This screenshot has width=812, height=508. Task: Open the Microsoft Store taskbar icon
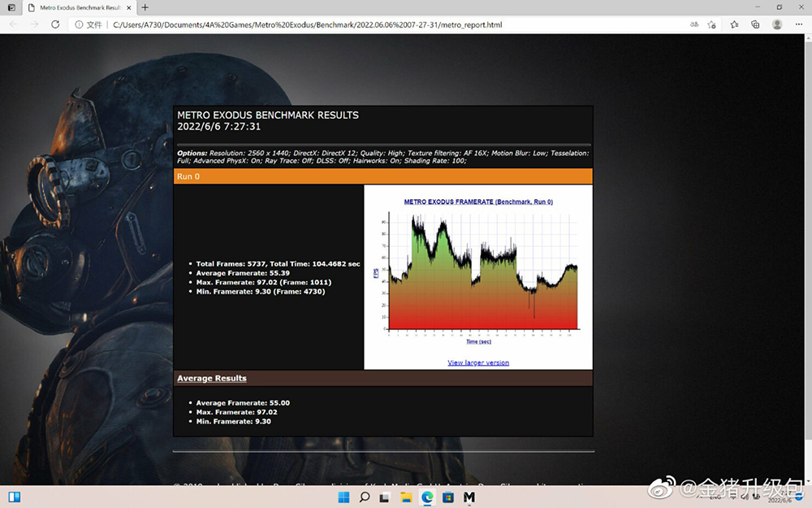[x=448, y=497]
